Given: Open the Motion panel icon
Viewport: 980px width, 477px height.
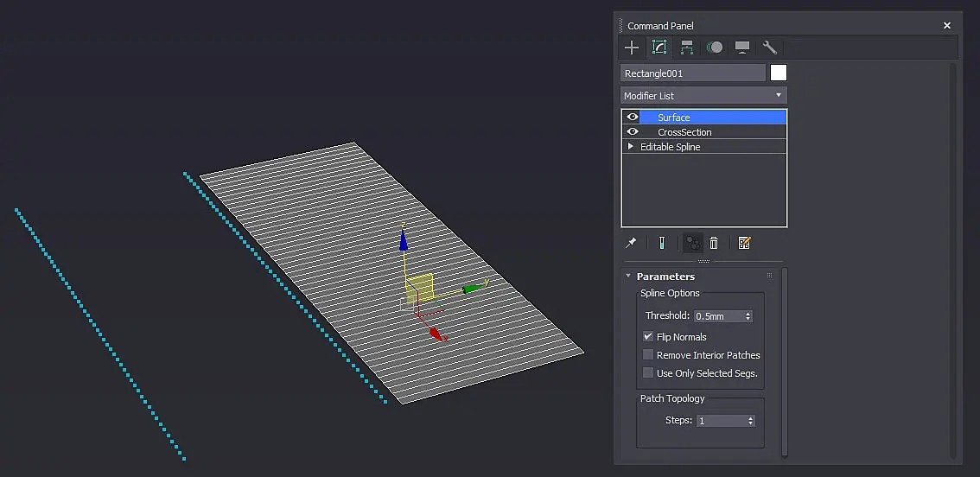Looking at the screenshot, I should click(x=715, y=48).
